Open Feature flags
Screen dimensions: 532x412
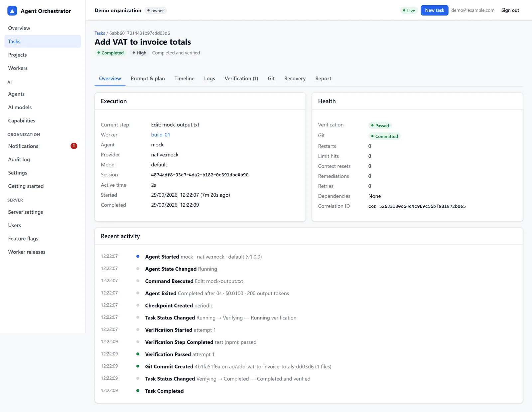pos(43,239)
